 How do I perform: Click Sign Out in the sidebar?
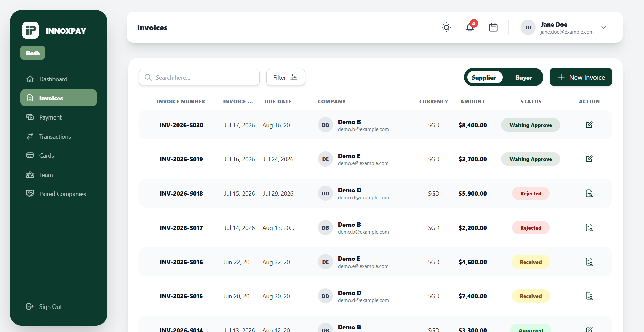click(x=59, y=306)
